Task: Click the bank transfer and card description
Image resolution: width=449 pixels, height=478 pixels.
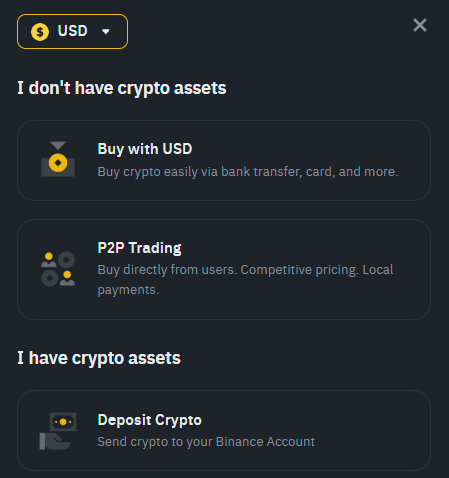Action: click(x=248, y=172)
